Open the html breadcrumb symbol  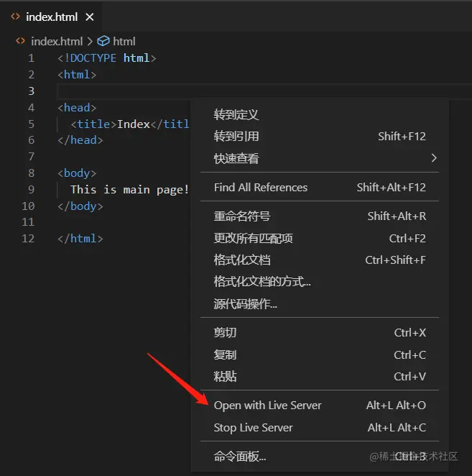[x=124, y=41]
